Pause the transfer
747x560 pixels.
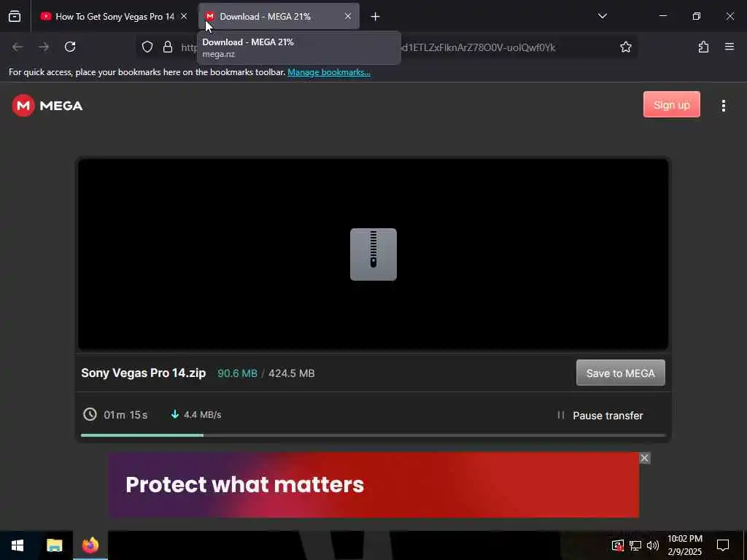point(600,415)
